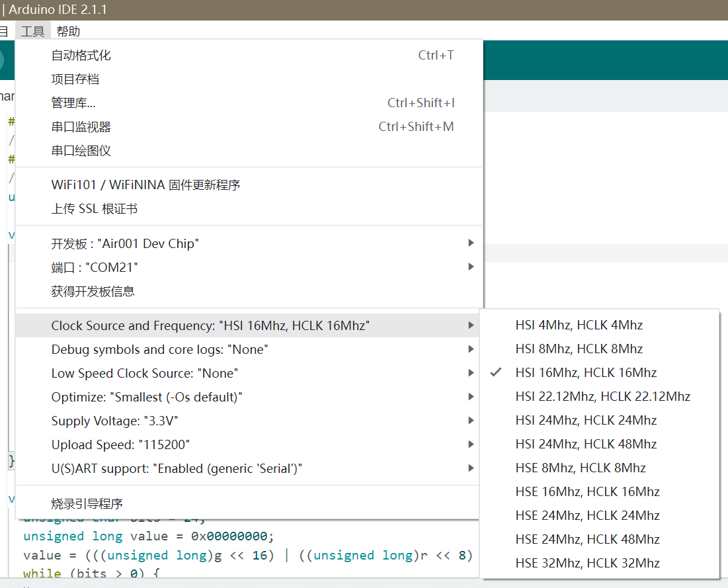Click 烧录引导程序 burn bootloader
728x588 pixels.
[247, 503]
